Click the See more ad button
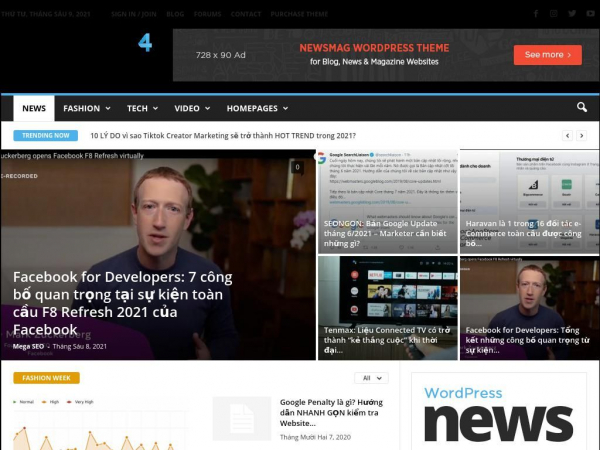600x450 pixels. point(548,55)
